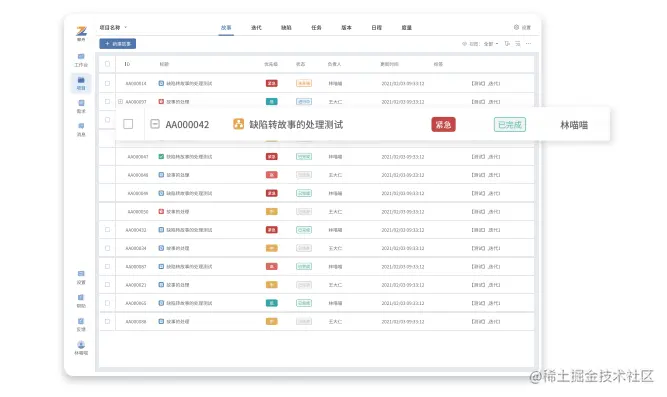The height and width of the screenshot is (397, 667).
Task: Check the large AA000042 row checkbox
Action: (128, 124)
